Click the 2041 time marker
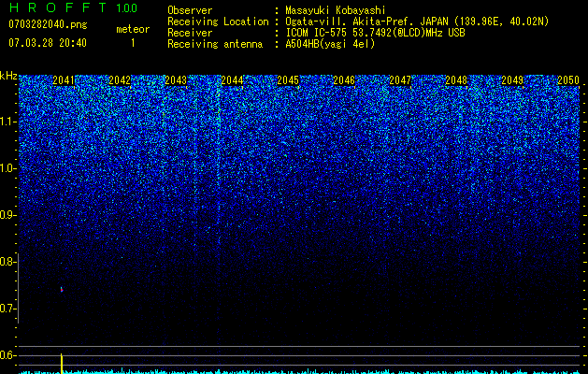588x374 pixels. (64, 80)
